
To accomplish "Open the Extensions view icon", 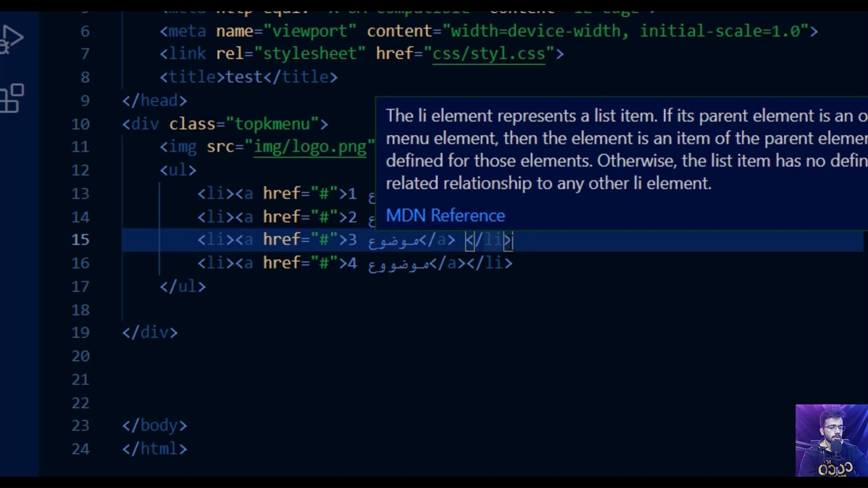I will [x=12, y=99].
